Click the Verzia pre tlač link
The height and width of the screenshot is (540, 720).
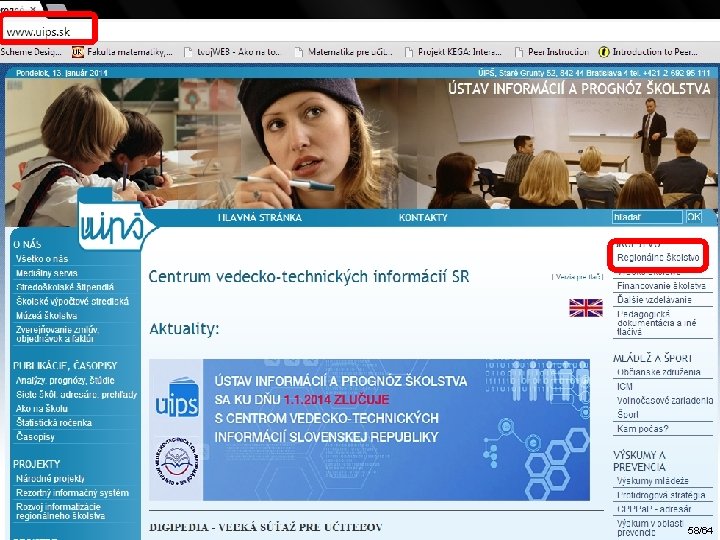(577, 277)
